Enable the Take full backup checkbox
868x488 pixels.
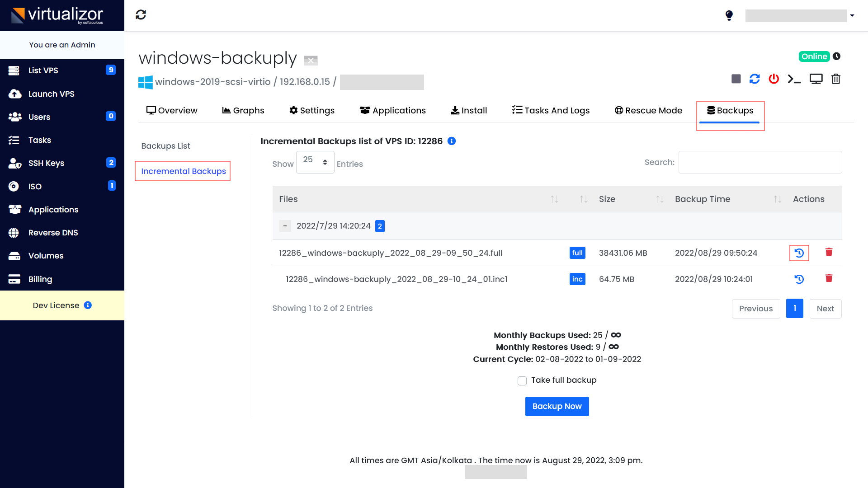click(522, 380)
